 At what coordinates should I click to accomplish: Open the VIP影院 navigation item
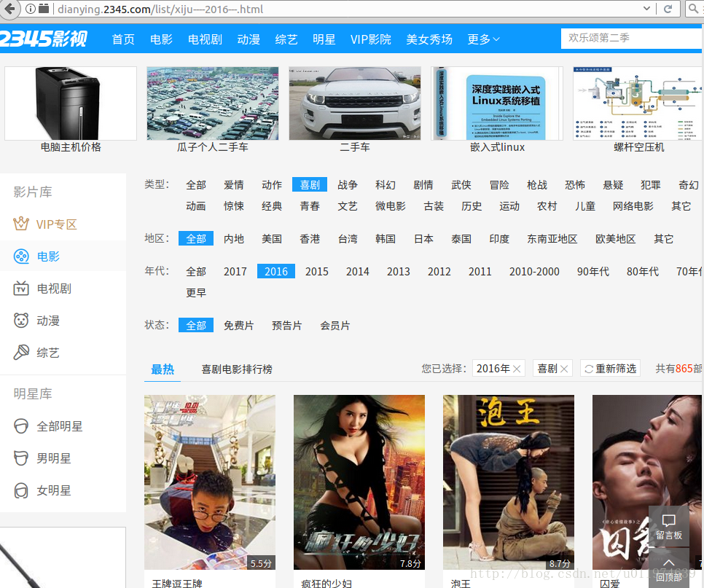[371, 39]
